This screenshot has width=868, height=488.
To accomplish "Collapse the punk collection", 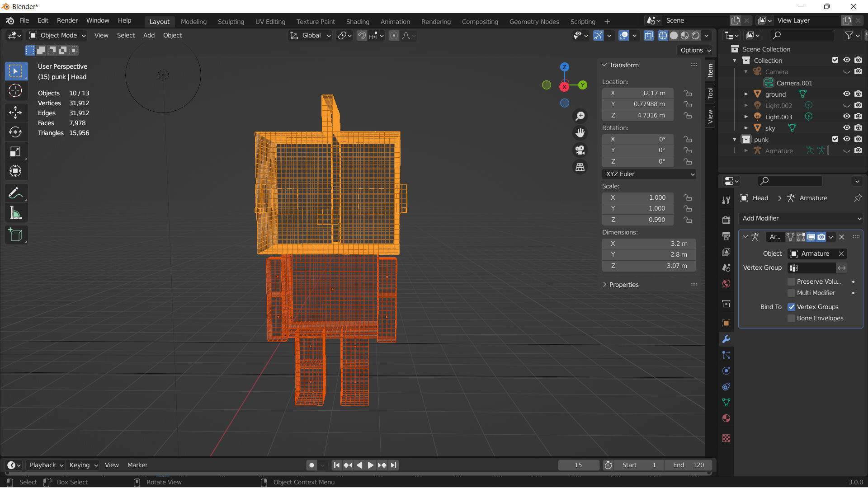I will (x=735, y=139).
